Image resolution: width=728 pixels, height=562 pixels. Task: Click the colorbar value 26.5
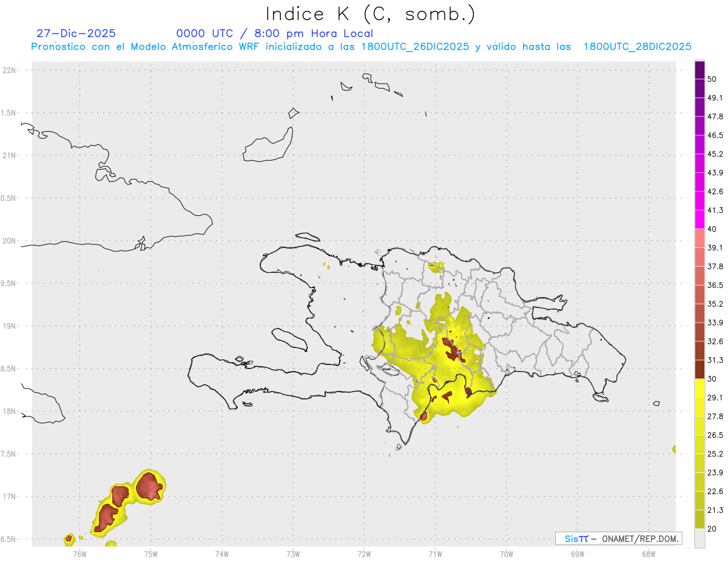[x=715, y=435]
